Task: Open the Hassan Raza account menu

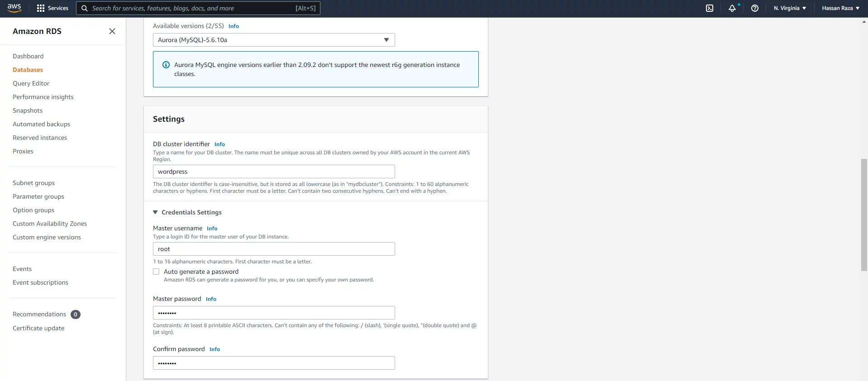Action: (840, 8)
